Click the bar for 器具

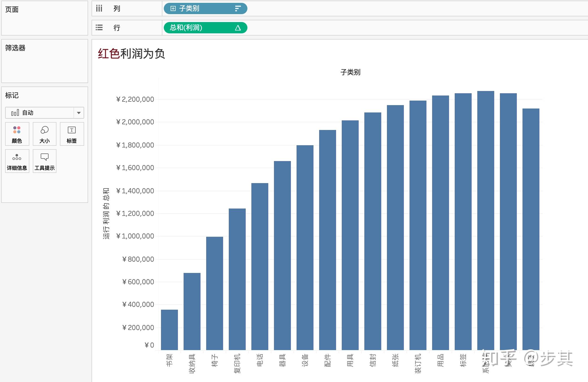[282, 255]
